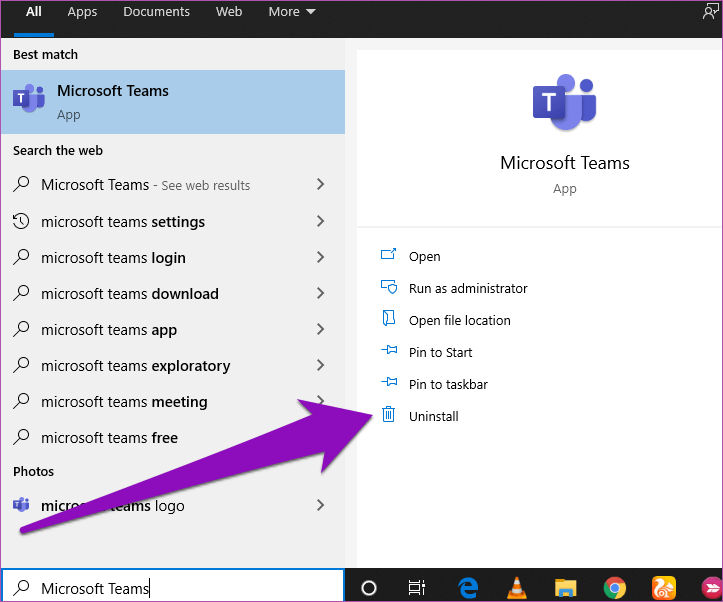This screenshot has width=723, height=602.
Task: Select the Web search tab
Action: [229, 12]
